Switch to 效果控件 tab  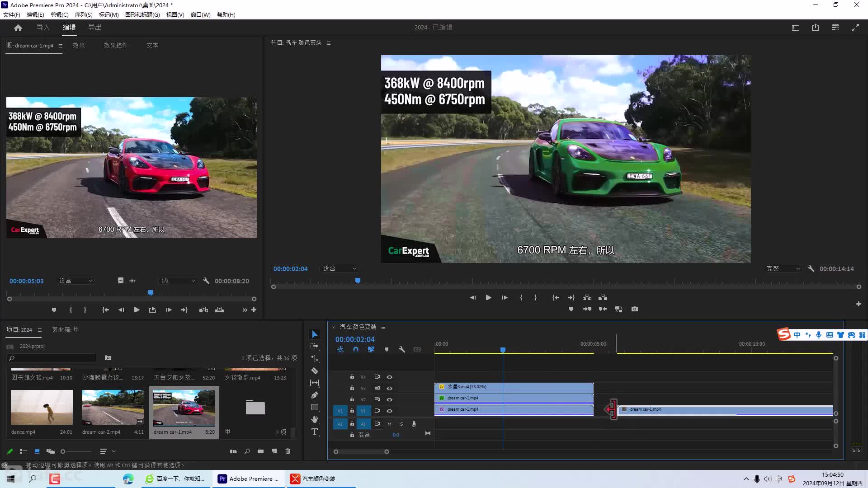(116, 45)
